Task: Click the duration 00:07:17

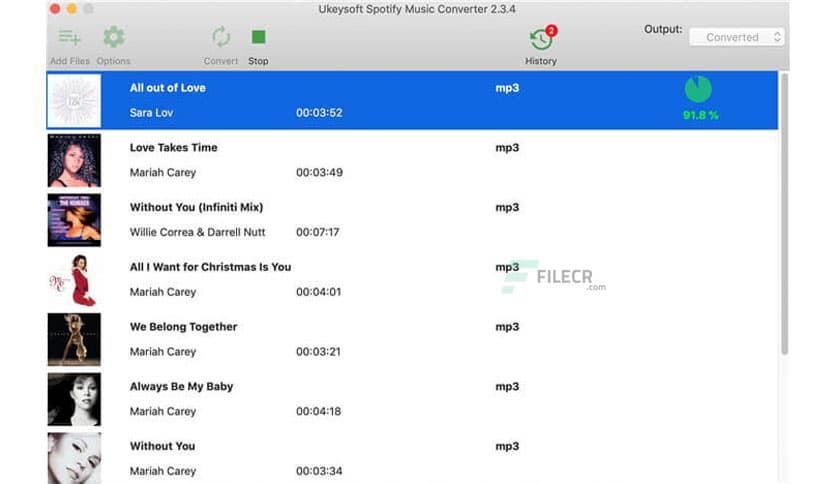Action: (318, 232)
